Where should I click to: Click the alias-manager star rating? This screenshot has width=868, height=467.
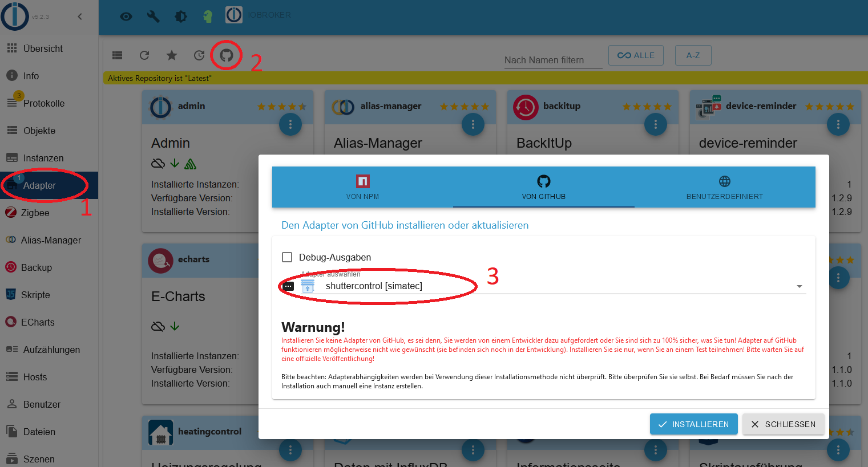[x=464, y=107]
